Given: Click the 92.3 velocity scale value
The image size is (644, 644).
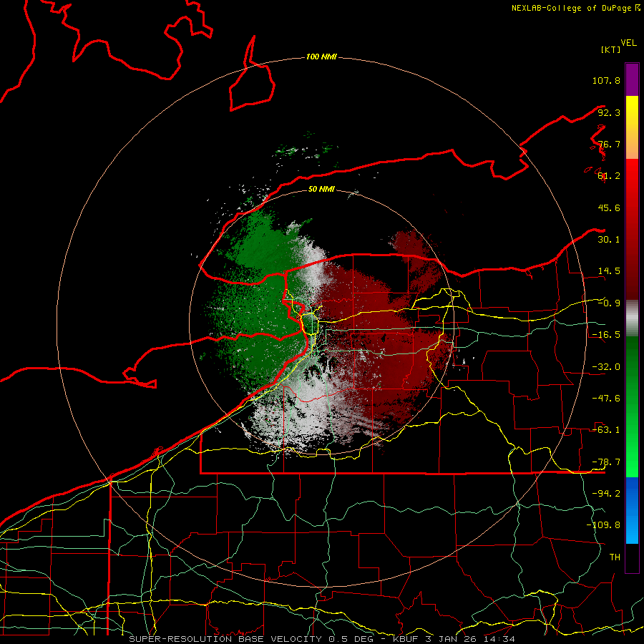Looking at the screenshot, I should [609, 112].
